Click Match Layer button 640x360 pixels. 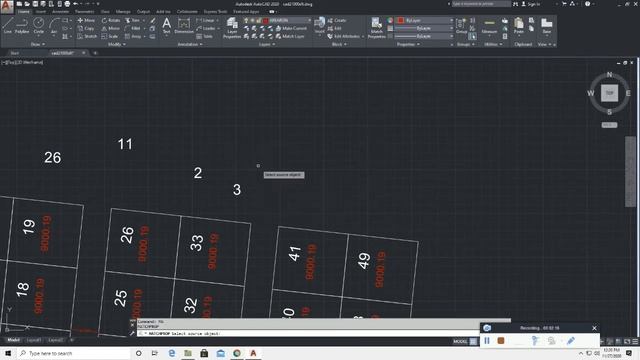290,36
